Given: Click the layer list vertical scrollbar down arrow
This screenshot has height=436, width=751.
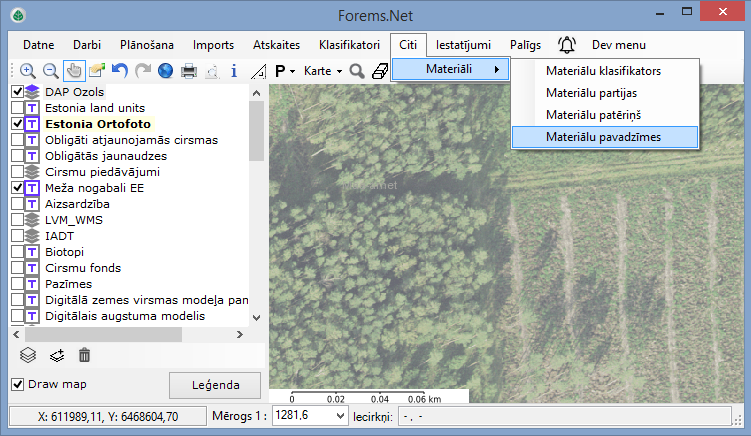Looking at the screenshot, I should (256, 316).
